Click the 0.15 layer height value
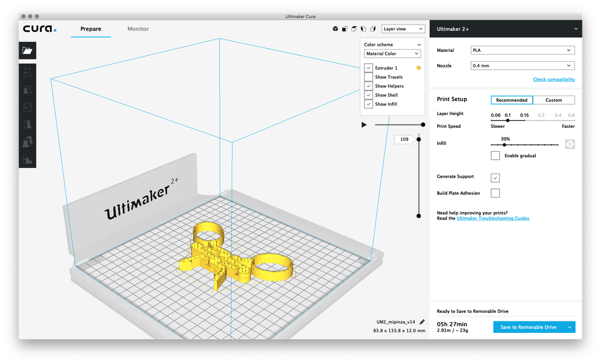 525,115
